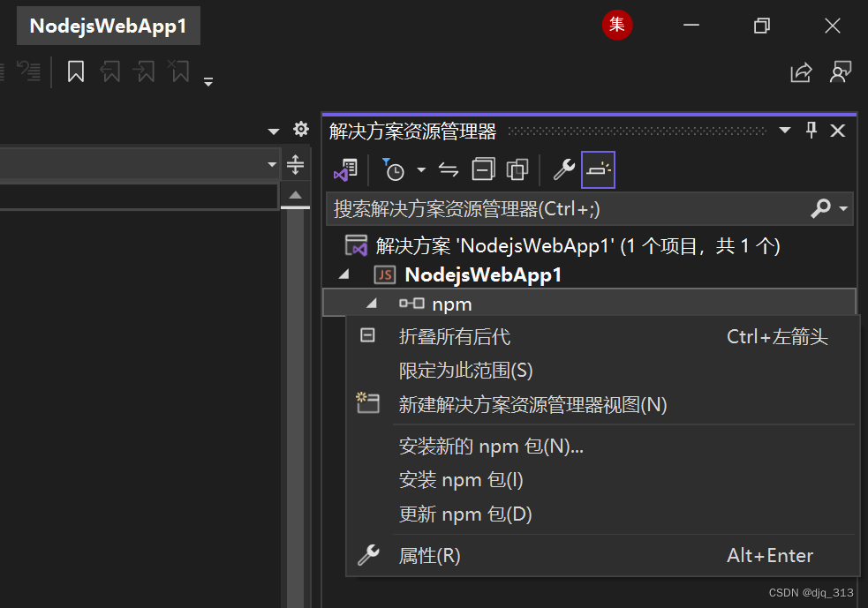Restore down the Visual Studio window
The image size is (868, 608).
click(x=762, y=26)
